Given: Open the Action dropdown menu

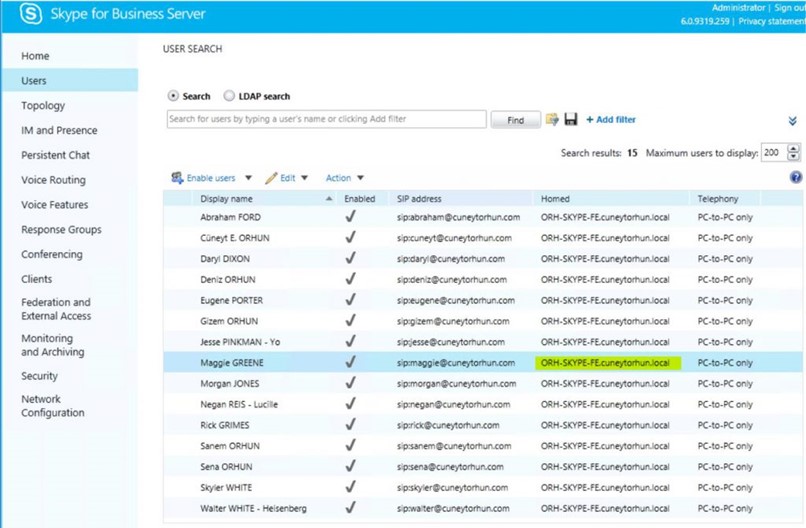Looking at the screenshot, I should 344,178.
